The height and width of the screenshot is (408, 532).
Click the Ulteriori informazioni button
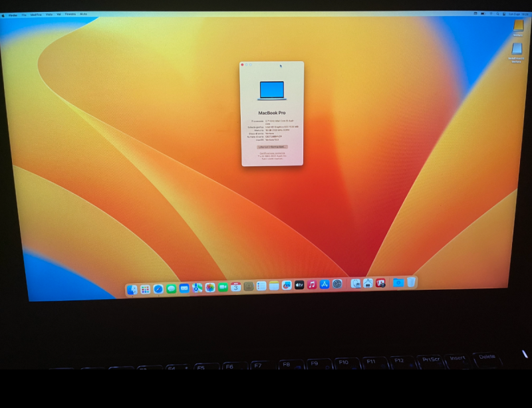[x=272, y=147]
